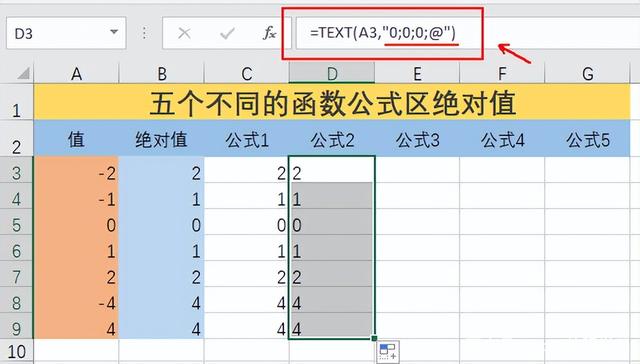The image size is (640, 364).
Task: Click the title cell 五个不同的函数公式区绝对值
Action: (x=332, y=102)
